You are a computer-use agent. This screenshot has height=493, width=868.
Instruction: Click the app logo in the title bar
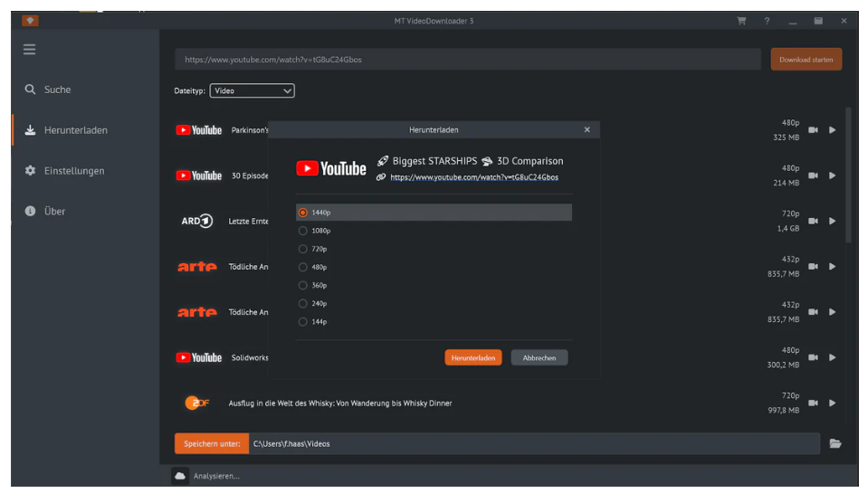click(x=30, y=21)
